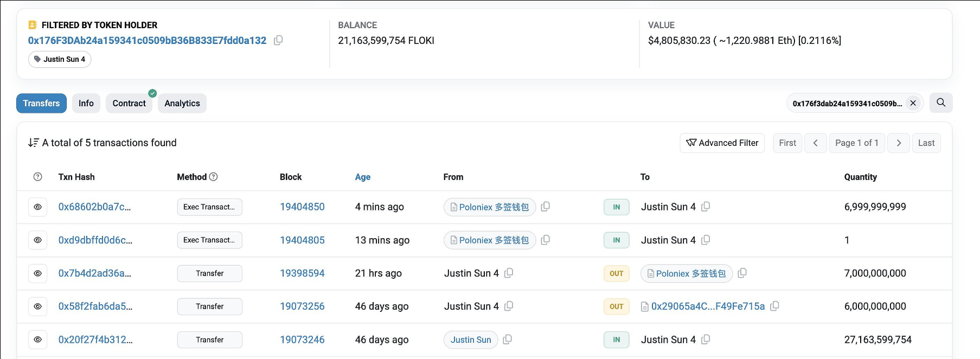The width and height of the screenshot is (980, 359).
Task: Click the search magnifier icon
Action: [x=941, y=102]
